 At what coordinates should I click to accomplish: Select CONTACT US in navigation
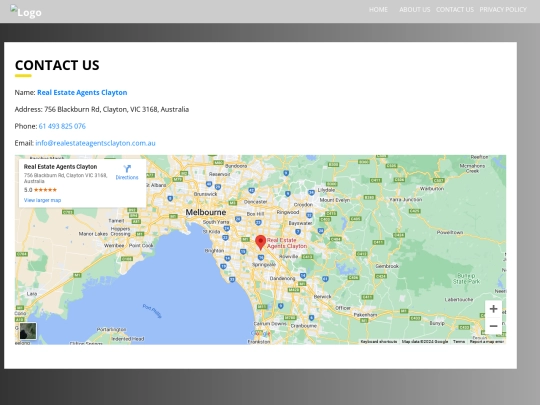point(455,10)
